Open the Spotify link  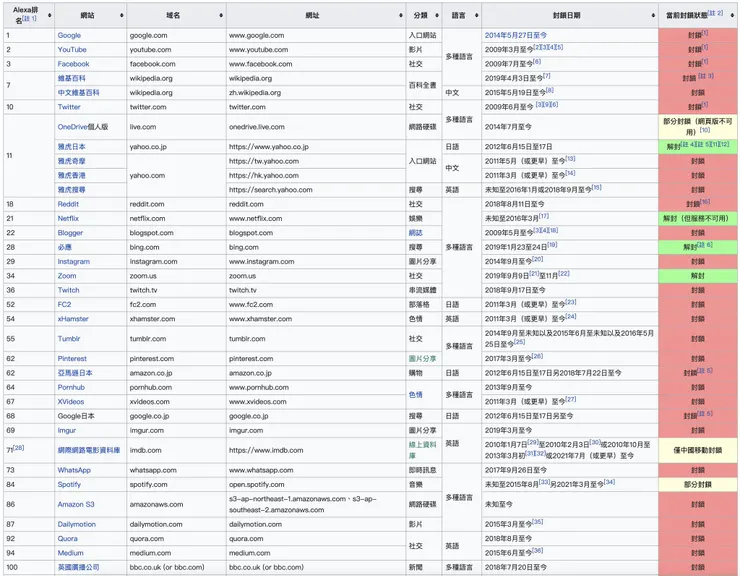click(69, 484)
